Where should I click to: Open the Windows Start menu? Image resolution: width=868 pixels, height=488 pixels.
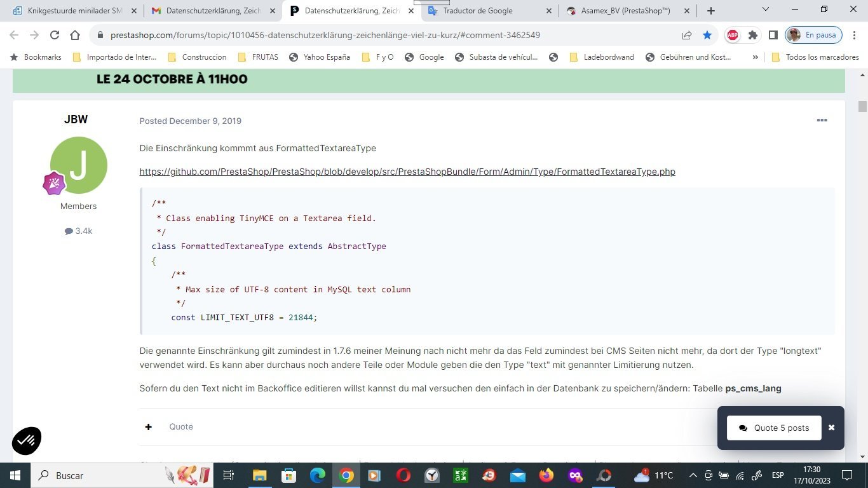[15, 475]
